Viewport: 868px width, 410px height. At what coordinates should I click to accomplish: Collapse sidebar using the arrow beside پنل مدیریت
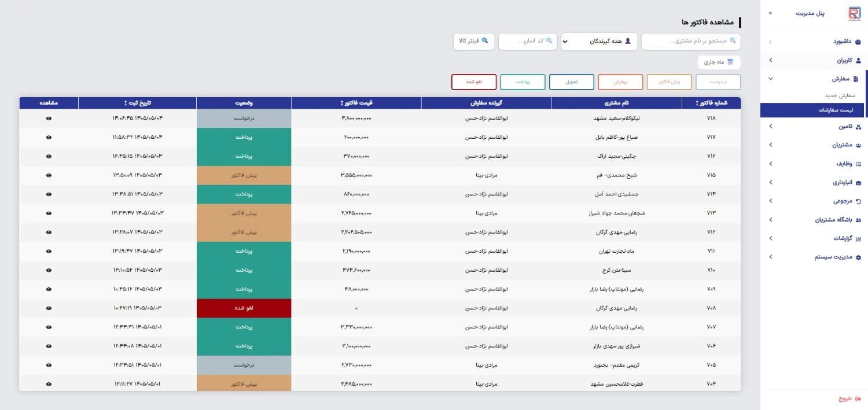coord(770,13)
